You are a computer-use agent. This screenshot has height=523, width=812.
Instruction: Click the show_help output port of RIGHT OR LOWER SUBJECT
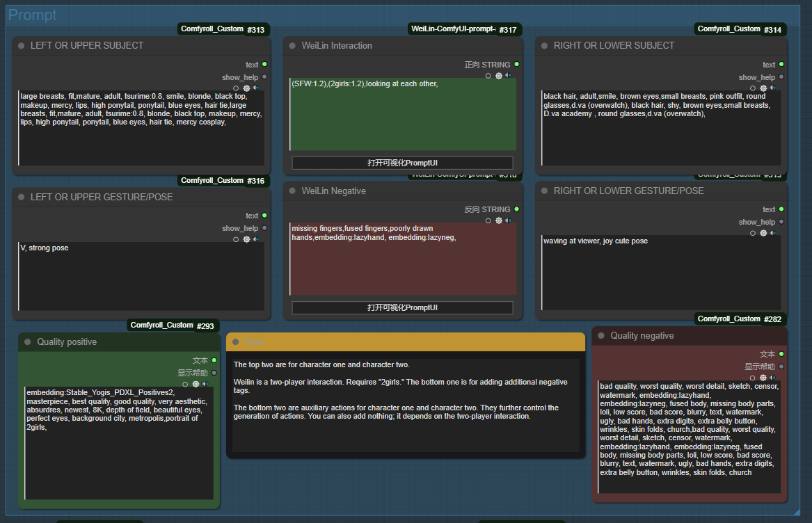pos(781,77)
